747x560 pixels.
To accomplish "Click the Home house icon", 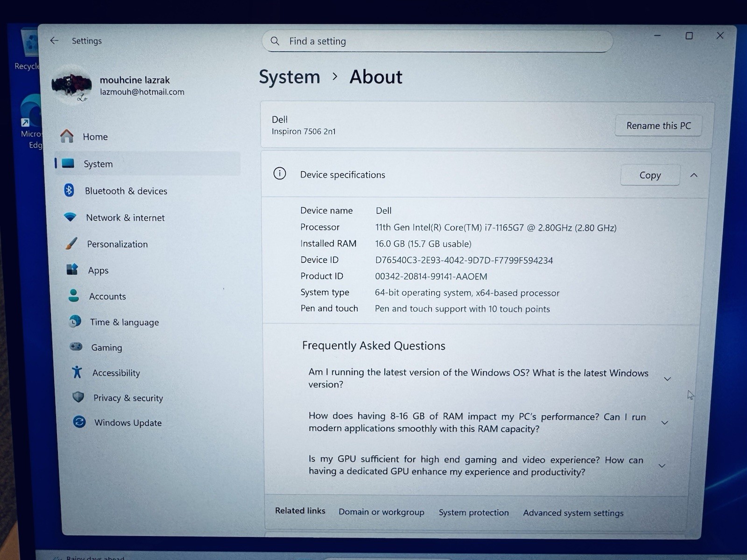I will coord(67,136).
